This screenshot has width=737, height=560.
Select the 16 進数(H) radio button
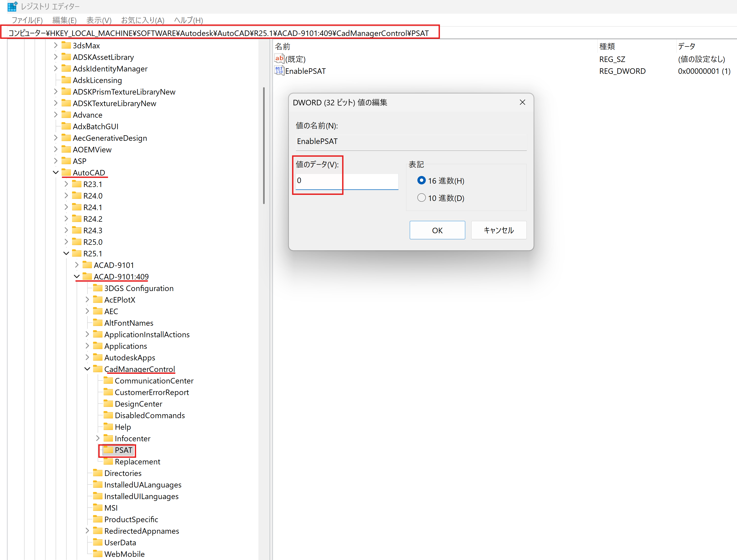tap(422, 180)
